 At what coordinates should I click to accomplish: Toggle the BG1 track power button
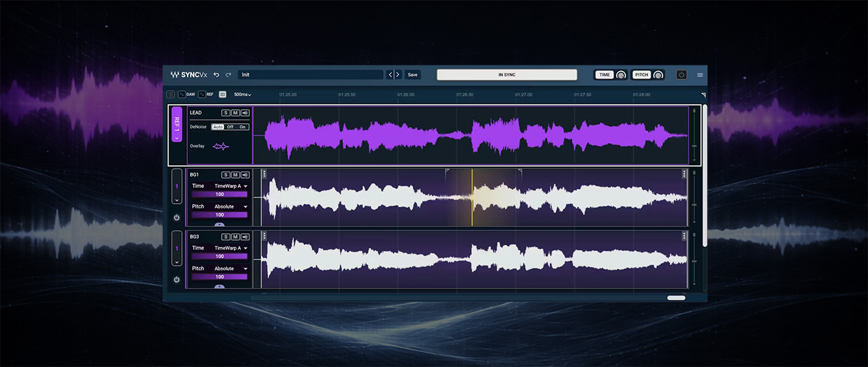pos(177,217)
